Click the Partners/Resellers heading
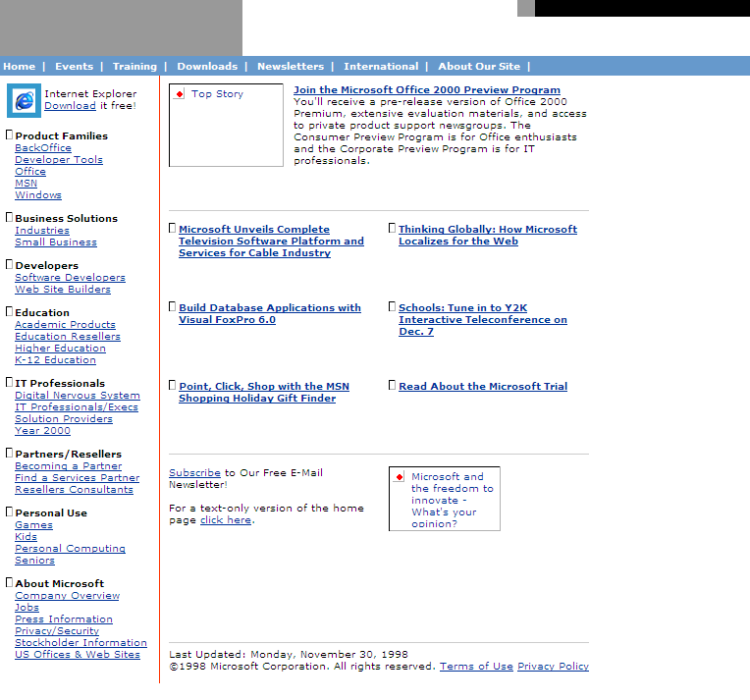 69,455
